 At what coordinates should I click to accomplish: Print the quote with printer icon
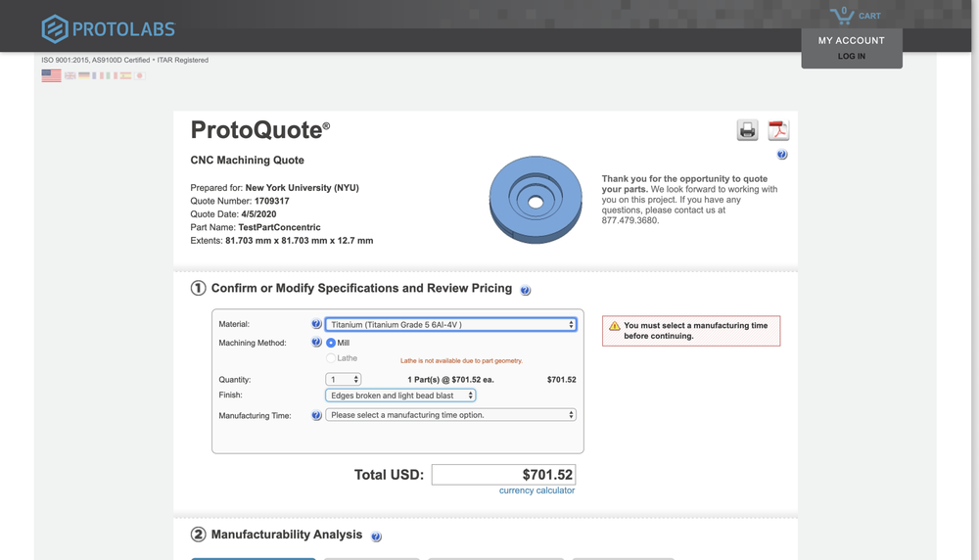coord(747,130)
